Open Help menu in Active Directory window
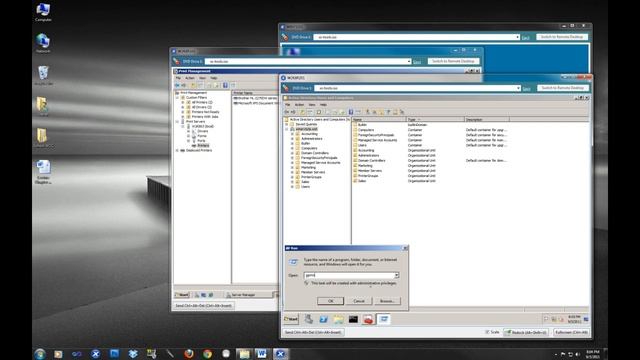Image resolution: width=640 pixels, height=360 pixels. click(323, 105)
